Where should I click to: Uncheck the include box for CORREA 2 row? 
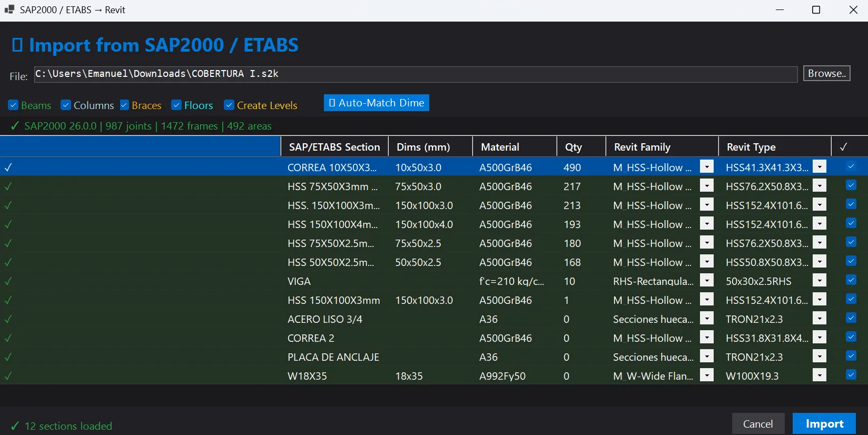[851, 337]
